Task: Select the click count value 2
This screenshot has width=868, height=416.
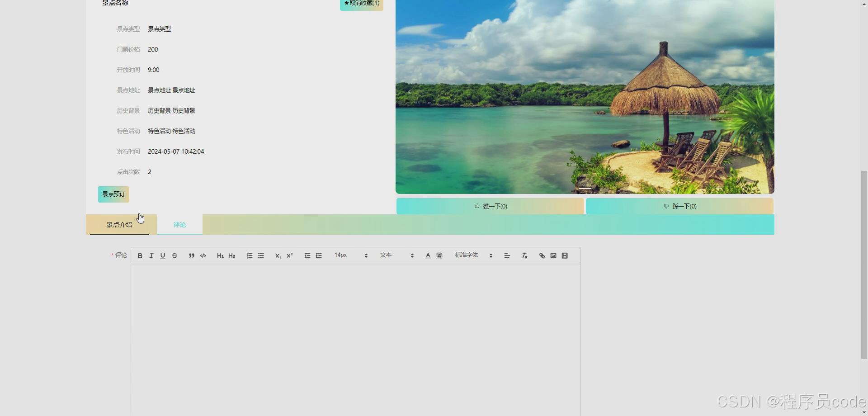Action: click(x=150, y=172)
